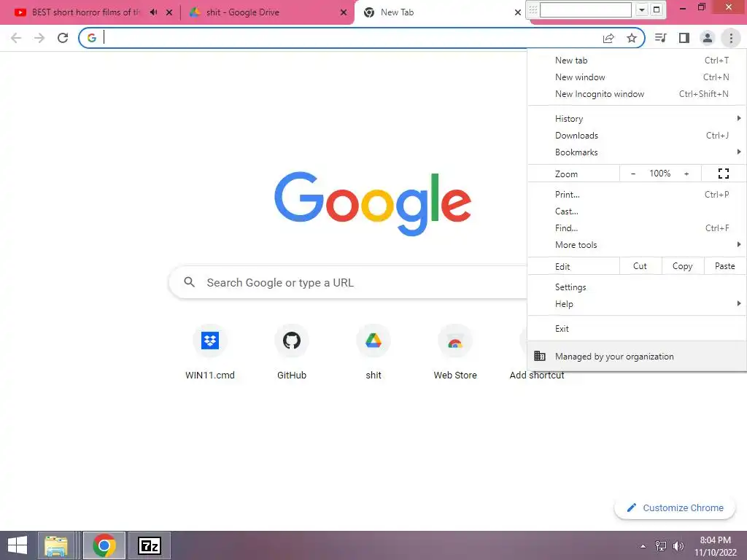This screenshot has width=747, height=560.
Task: Click the browser forward arrow
Action: [39, 38]
